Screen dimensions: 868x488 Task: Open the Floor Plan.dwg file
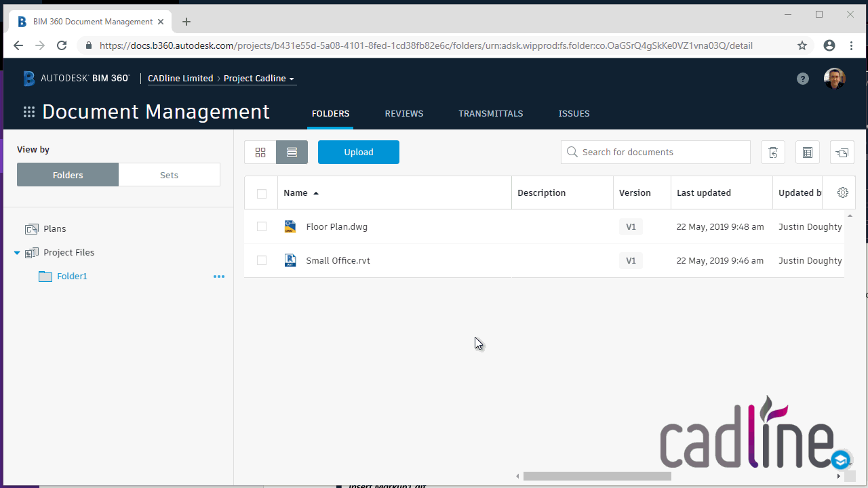pyautogui.click(x=337, y=227)
